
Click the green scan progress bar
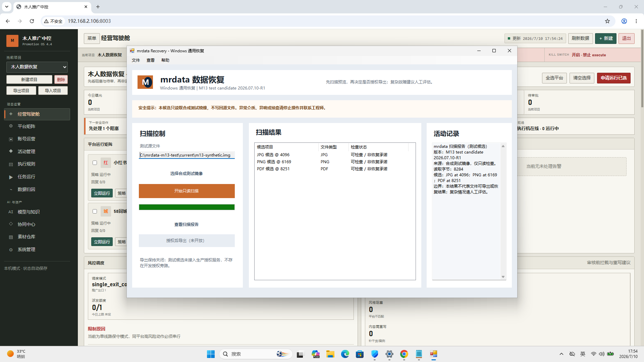[x=187, y=207]
